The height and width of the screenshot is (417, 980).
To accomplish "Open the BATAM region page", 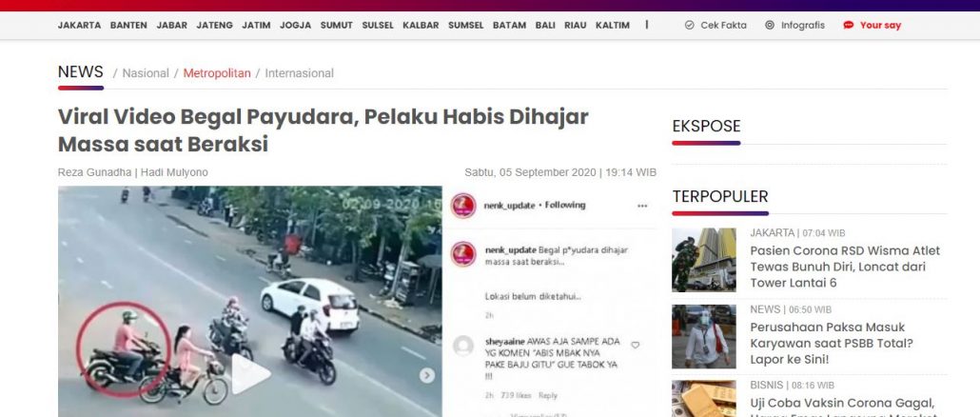I will pos(510,26).
